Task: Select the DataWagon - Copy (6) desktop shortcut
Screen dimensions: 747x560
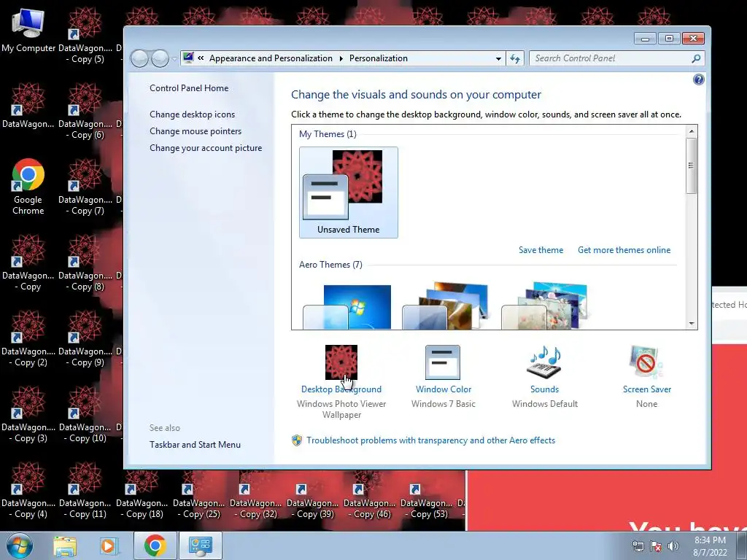Action: [x=85, y=112]
